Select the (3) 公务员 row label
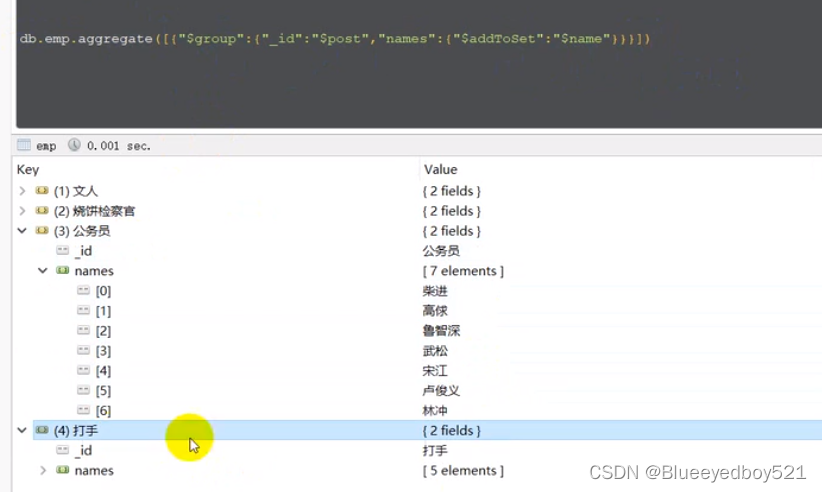 tap(82, 231)
